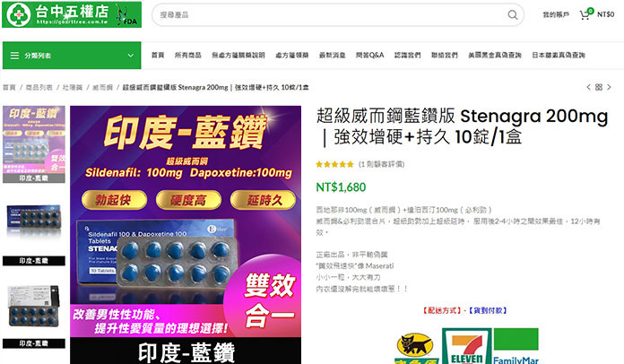Screen dimensions: 624x364
Task: Click the black cat delivery logo
Action: point(414,349)
